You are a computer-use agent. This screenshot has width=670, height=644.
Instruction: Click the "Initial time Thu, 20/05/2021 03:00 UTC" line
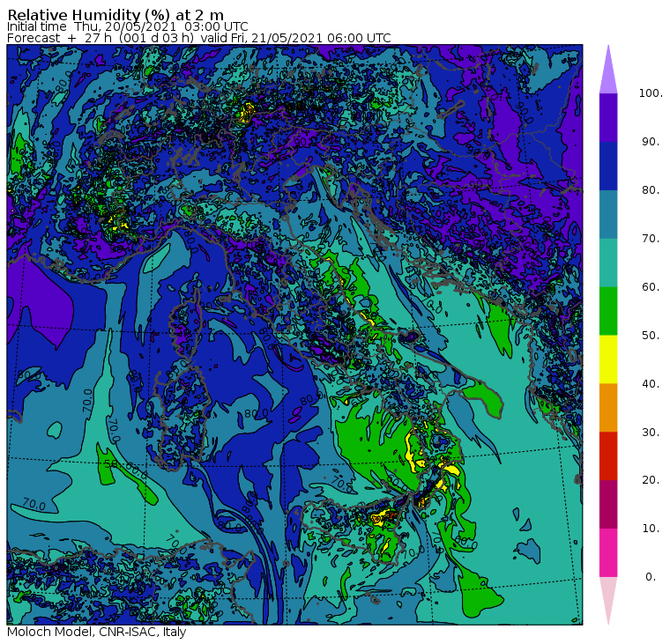[x=127, y=26]
